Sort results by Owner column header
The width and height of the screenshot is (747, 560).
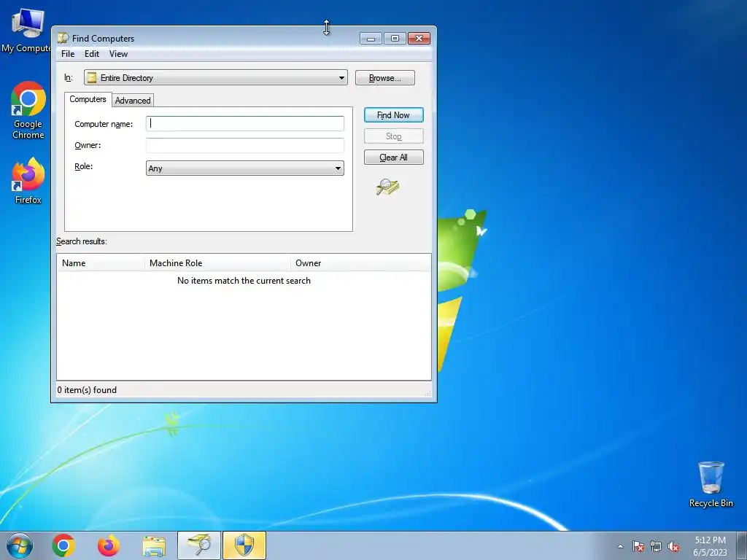[x=360, y=262]
